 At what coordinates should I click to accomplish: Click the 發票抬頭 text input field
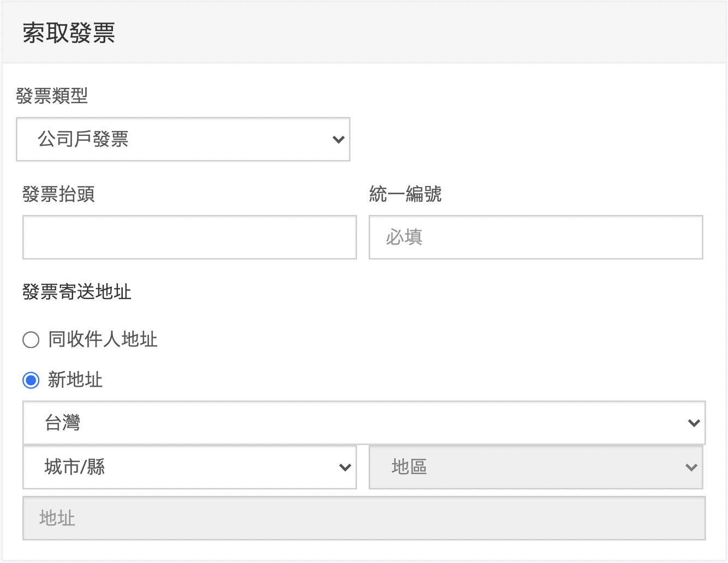189,237
